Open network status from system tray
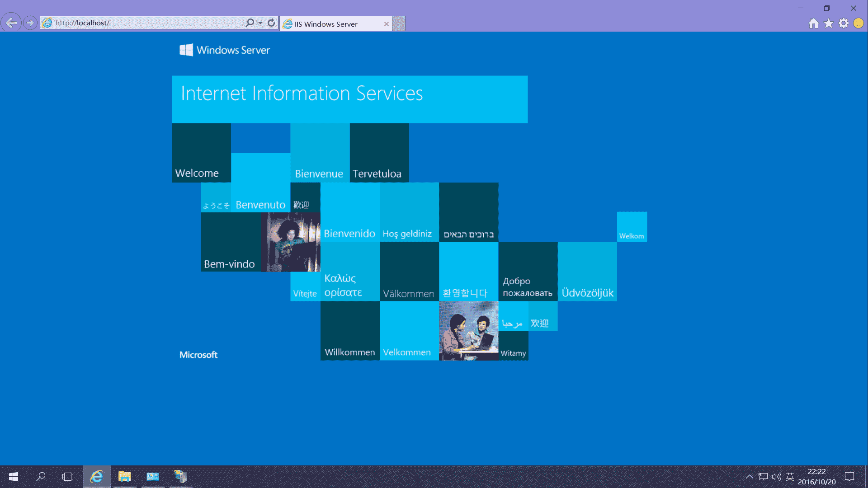Screen dimensions: 868x488 click(x=763, y=476)
